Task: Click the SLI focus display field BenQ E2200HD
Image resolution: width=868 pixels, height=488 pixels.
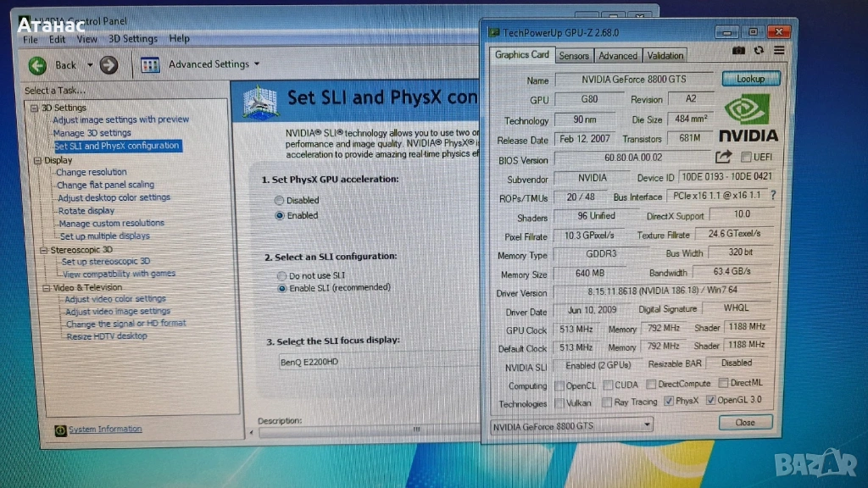Action: point(373,362)
